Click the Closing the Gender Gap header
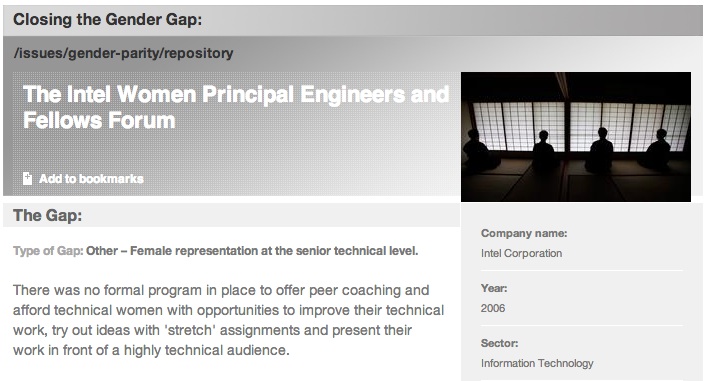This screenshot has width=709, height=381. tap(108, 19)
